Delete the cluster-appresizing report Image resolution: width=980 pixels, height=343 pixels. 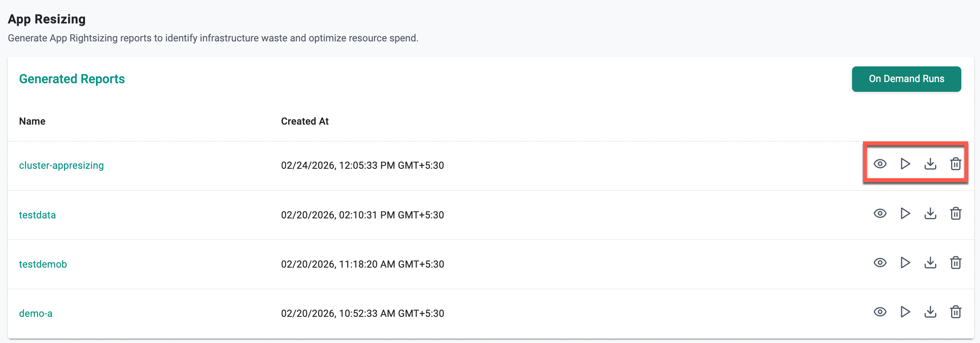click(955, 164)
